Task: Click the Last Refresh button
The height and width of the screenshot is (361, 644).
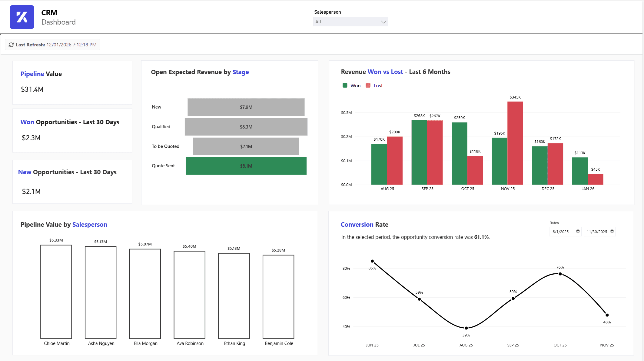Action: (x=53, y=45)
